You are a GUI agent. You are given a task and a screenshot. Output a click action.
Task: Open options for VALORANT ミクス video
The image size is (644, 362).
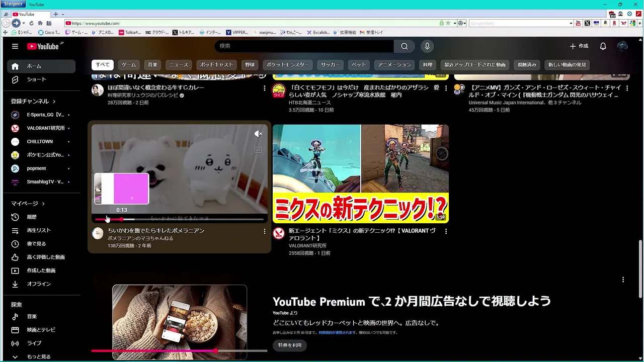tap(446, 231)
